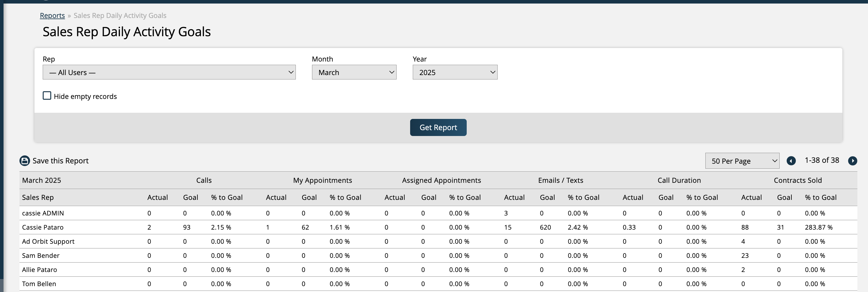Go to previous page with left arrow
This screenshot has width=868, height=292.
tap(791, 161)
